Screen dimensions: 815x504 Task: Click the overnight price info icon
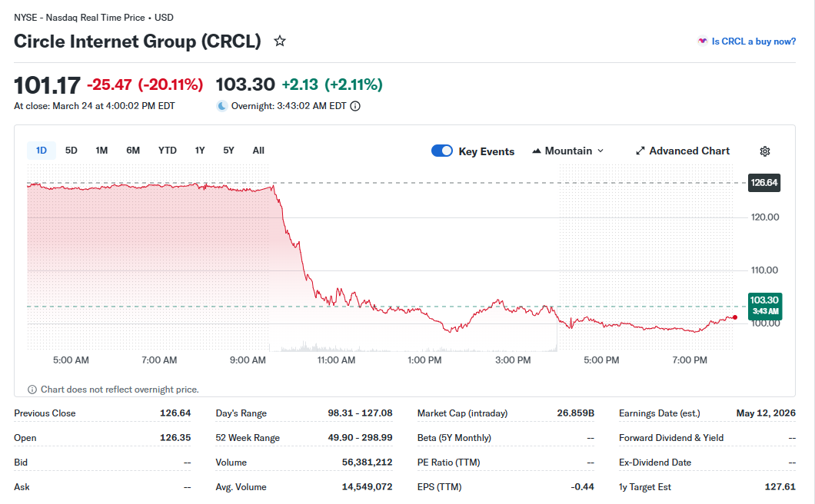(x=355, y=106)
